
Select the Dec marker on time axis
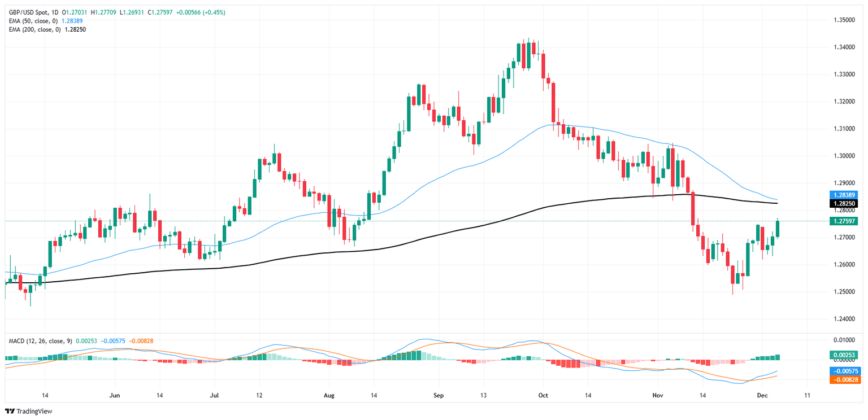(761, 395)
